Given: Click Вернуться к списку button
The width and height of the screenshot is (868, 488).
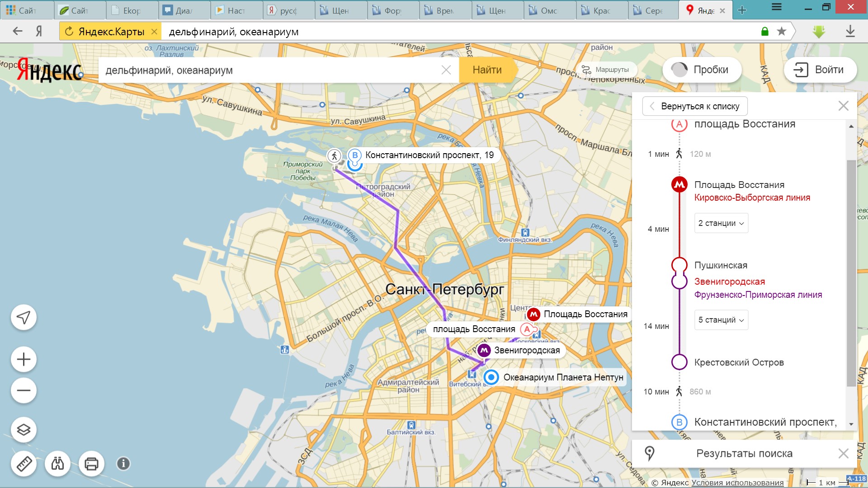Looking at the screenshot, I should [694, 106].
